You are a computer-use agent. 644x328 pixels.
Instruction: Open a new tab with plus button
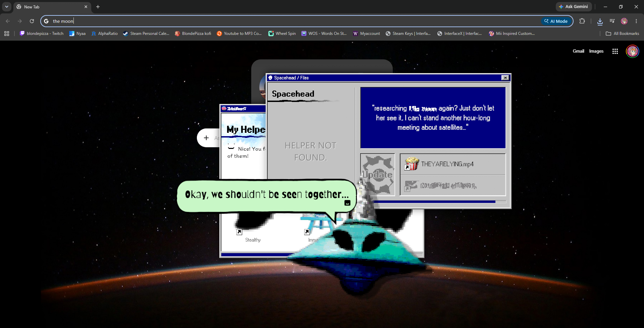coord(98,7)
